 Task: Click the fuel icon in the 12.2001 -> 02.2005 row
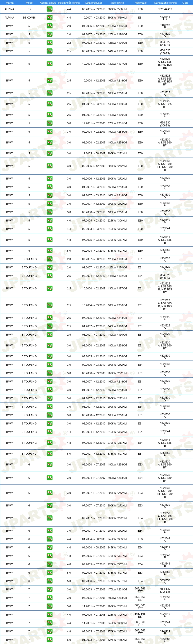pos(50,123)
